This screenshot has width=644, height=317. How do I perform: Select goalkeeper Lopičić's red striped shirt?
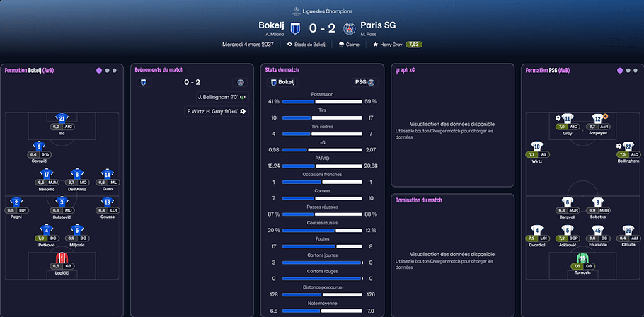[x=62, y=256]
